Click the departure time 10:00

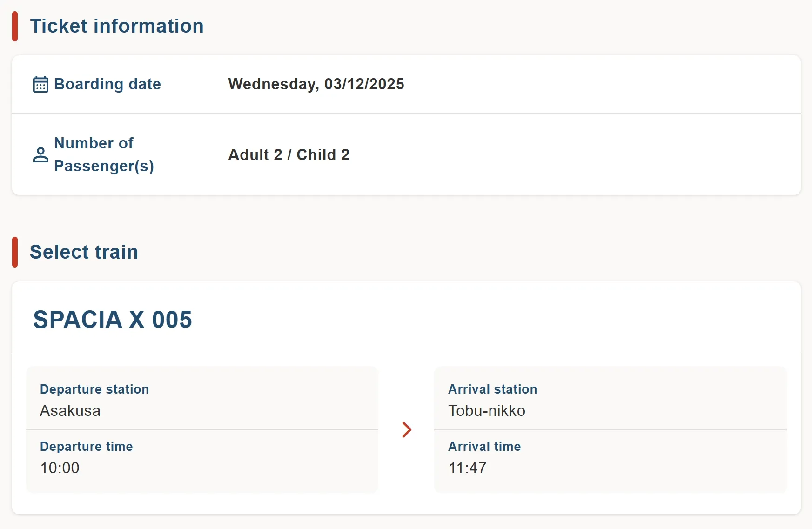60,468
